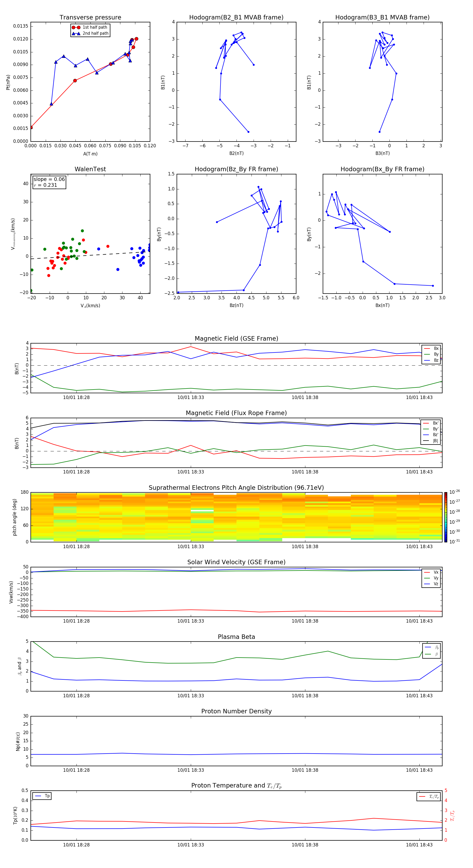
Task: Click '10/01 18:28' tick under GSE Magnetic Field
Action: point(76,397)
